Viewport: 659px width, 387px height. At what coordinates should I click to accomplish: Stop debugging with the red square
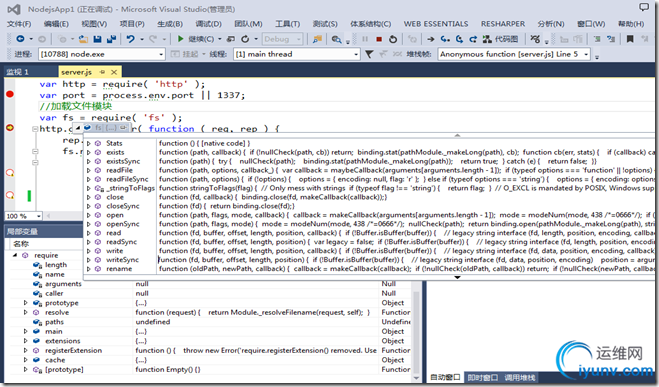pyautogui.click(x=379, y=39)
